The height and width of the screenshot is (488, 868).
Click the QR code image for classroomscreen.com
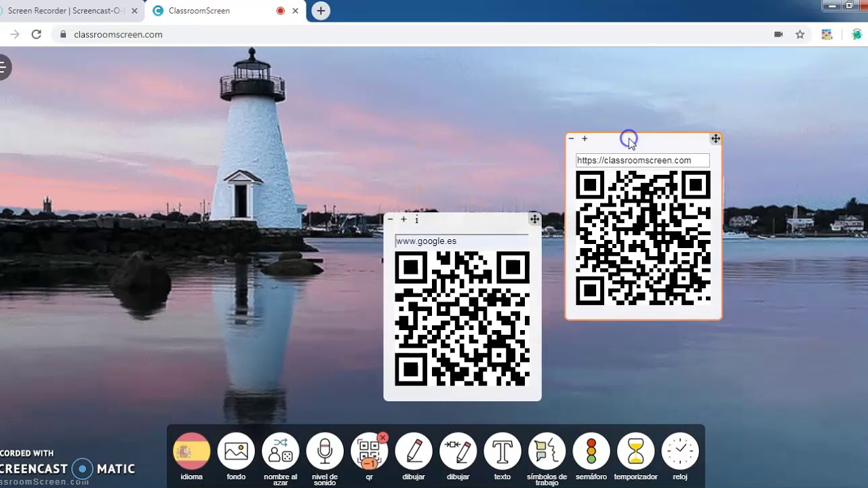(x=643, y=238)
